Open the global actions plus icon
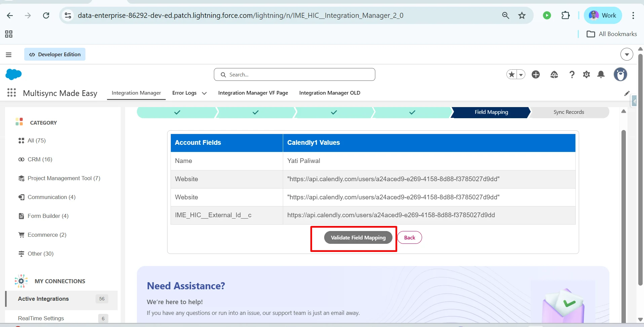 coord(536,74)
